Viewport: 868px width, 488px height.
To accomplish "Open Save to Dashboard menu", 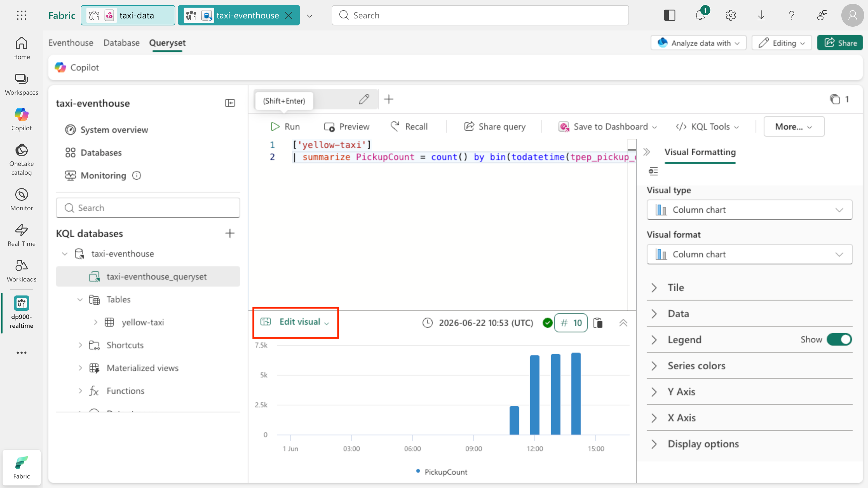I will 607,126.
